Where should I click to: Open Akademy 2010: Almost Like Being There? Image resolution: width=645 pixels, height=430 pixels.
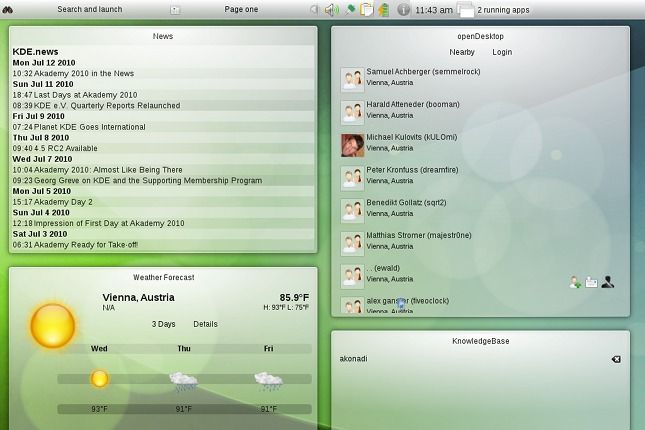108,170
